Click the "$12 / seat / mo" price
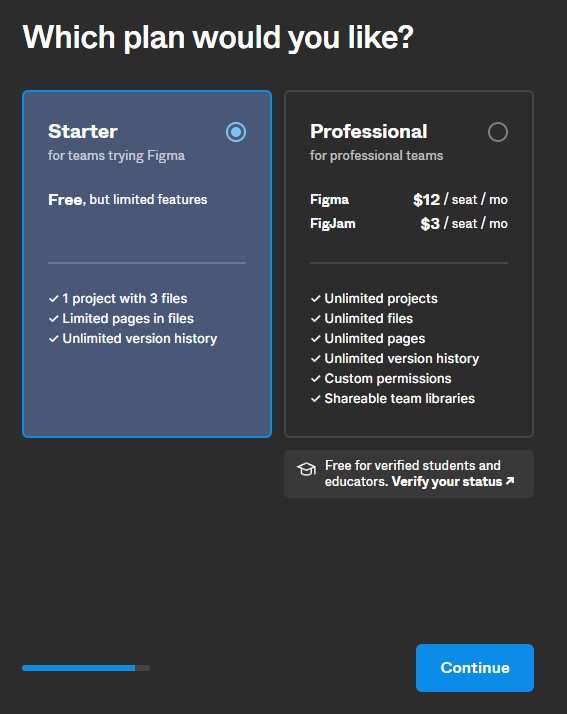The height and width of the screenshot is (714, 567). 460,199
